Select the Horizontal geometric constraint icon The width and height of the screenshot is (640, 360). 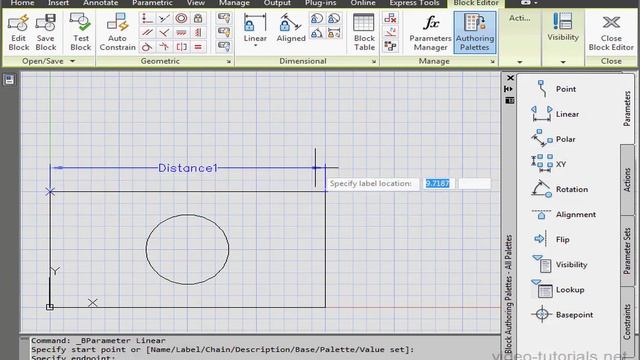(x=181, y=33)
